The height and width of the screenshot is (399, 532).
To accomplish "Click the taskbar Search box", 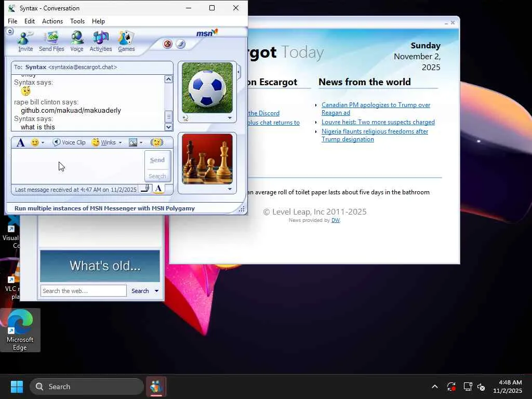I will (x=87, y=387).
